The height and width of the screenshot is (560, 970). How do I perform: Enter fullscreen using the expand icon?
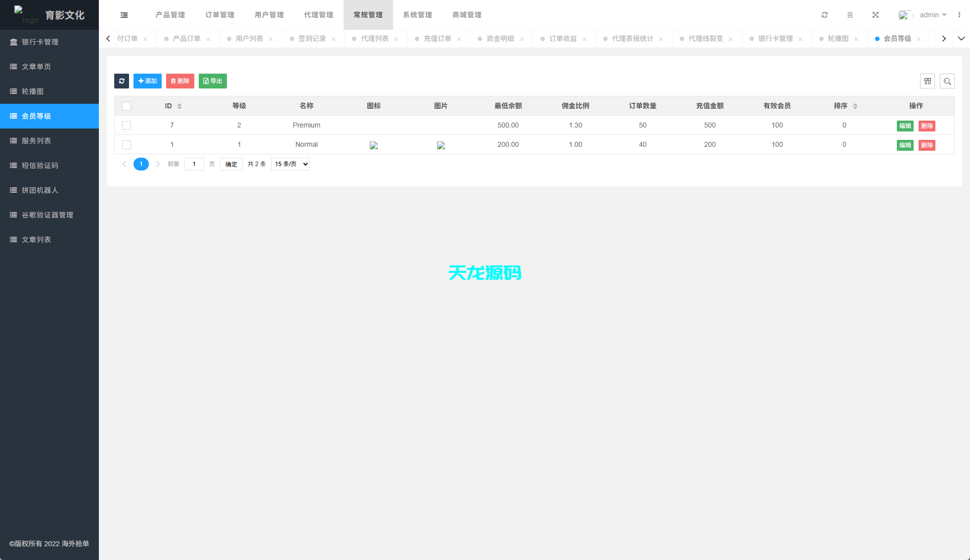click(x=876, y=15)
